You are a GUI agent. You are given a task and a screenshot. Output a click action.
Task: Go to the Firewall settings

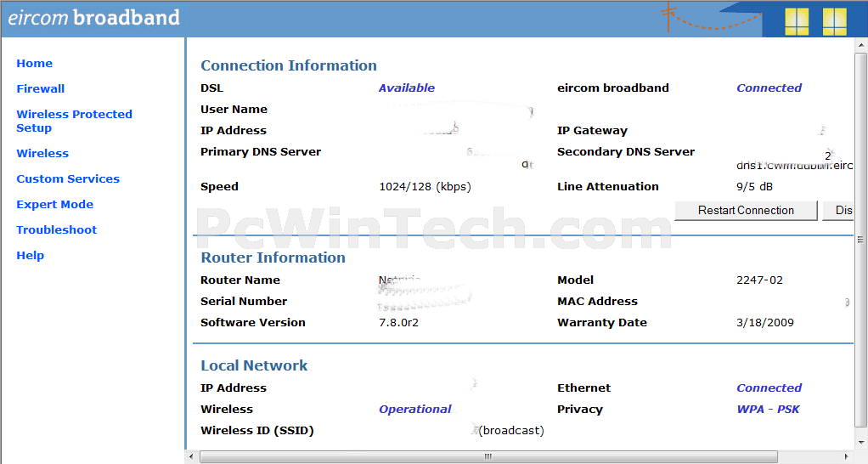[41, 88]
